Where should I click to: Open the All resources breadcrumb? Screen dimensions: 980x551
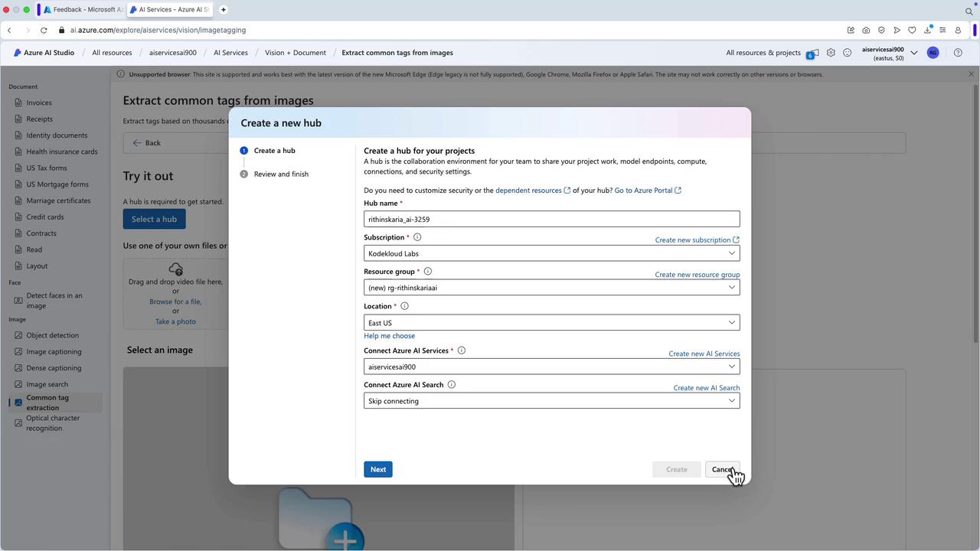(x=112, y=53)
